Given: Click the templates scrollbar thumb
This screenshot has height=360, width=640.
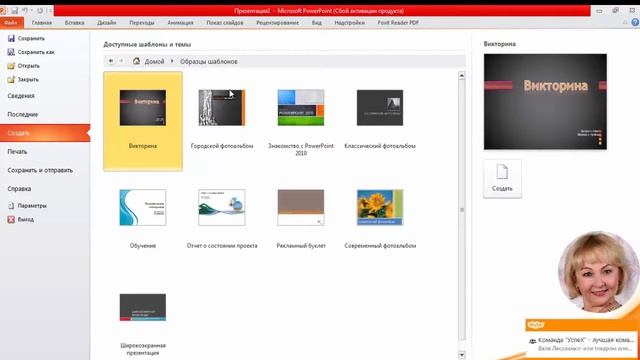Looking at the screenshot, I should pyautogui.click(x=462, y=210).
